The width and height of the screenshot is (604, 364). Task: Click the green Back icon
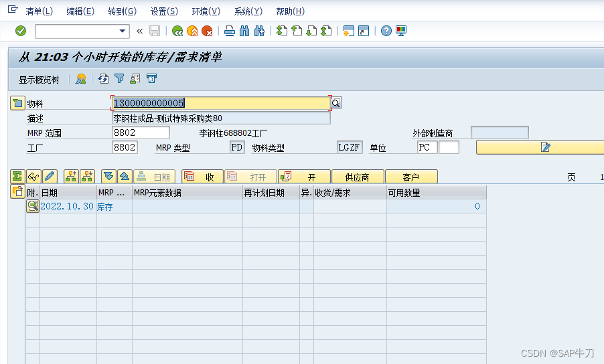tap(177, 31)
